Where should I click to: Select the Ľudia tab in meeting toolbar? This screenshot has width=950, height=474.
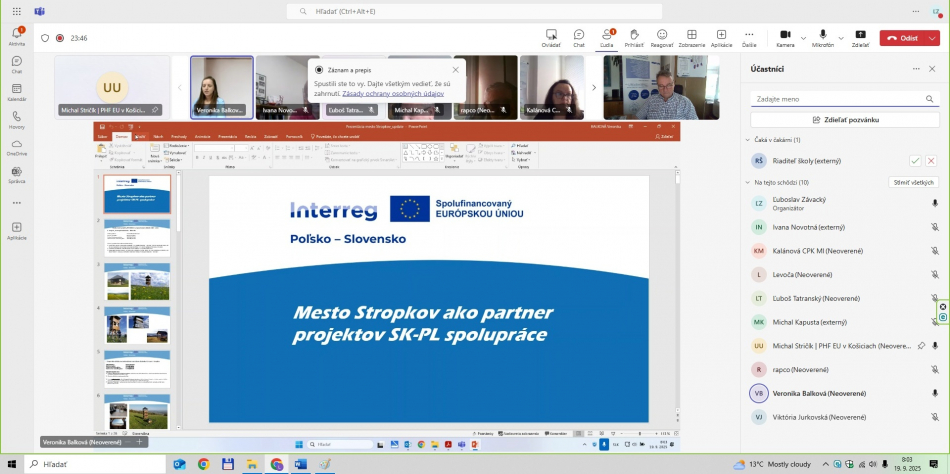click(x=607, y=37)
